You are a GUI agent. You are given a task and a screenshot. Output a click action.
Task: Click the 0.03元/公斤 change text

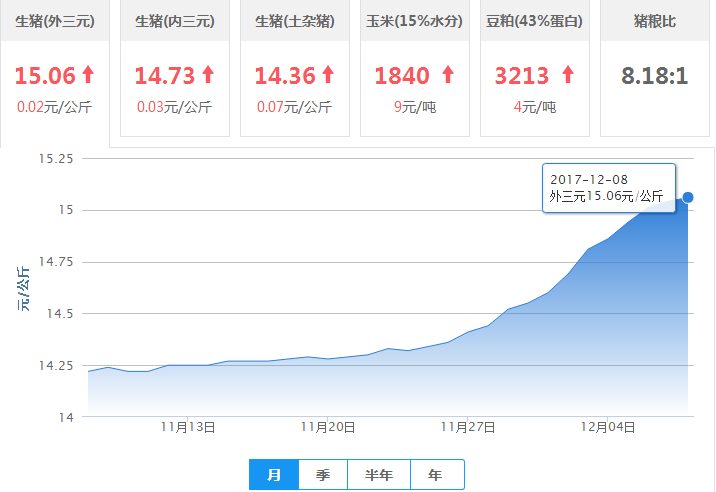[174, 107]
